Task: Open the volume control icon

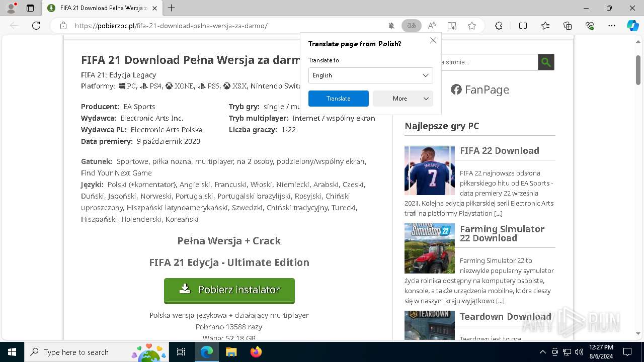Action: (579, 352)
